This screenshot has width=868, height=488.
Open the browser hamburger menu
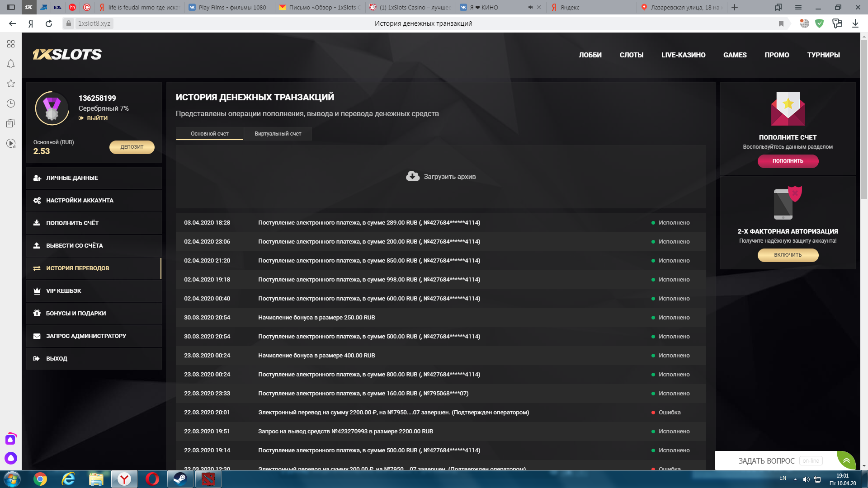coord(798,7)
